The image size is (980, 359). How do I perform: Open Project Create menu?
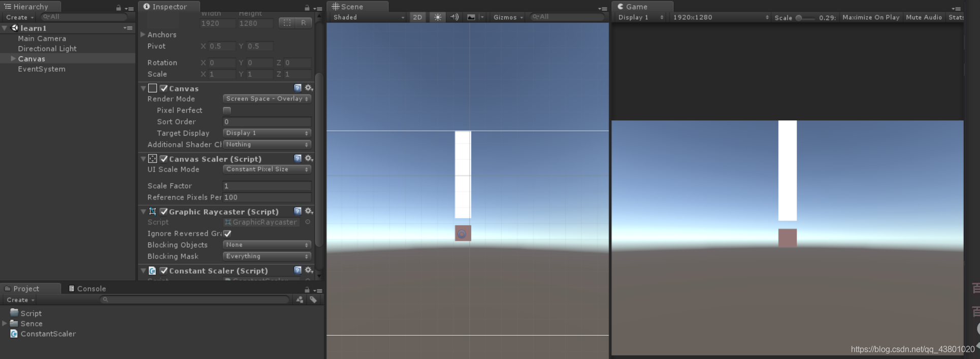[x=20, y=300]
